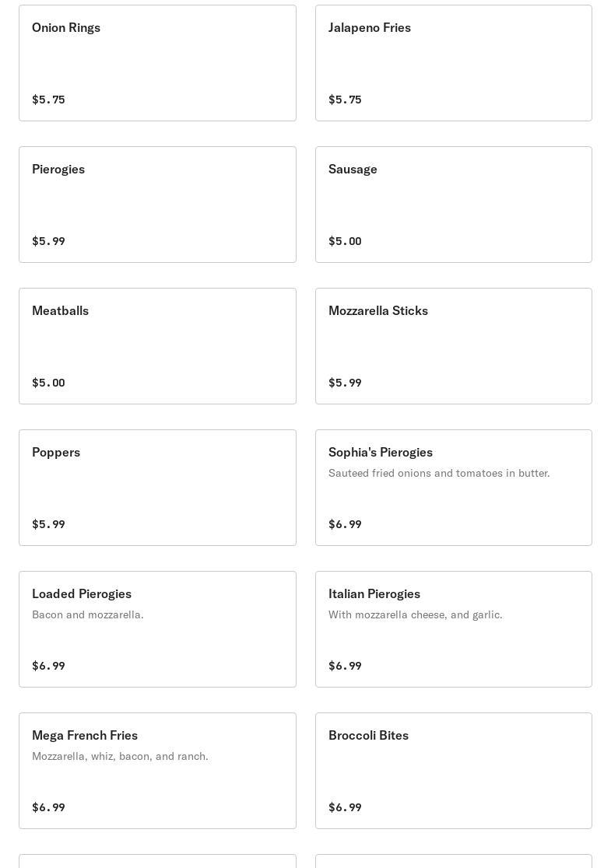Click the Onion Rings $5.75 price
The width and height of the screenshot is (611, 868).
(x=48, y=100)
